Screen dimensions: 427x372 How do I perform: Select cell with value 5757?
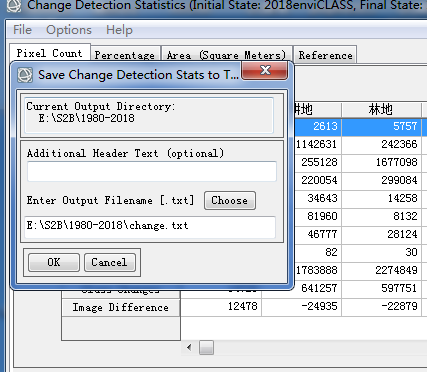pos(381,126)
